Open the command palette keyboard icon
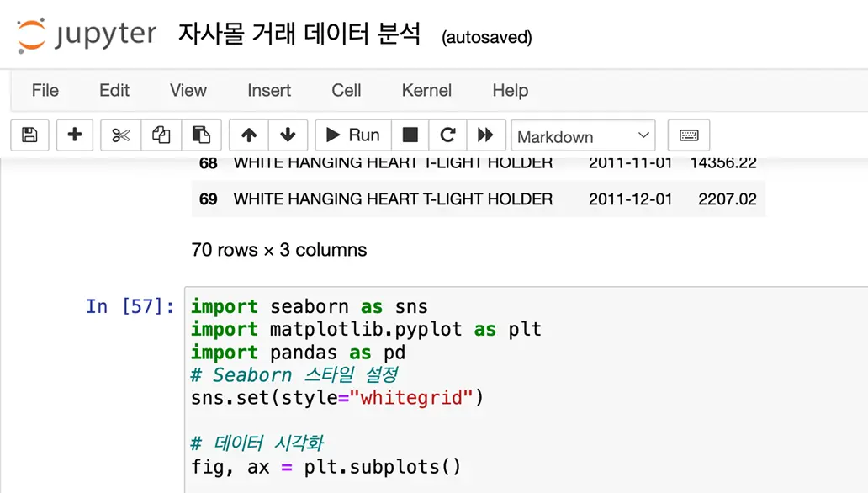This screenshot has width=868, height=493. tap(689, 135)
